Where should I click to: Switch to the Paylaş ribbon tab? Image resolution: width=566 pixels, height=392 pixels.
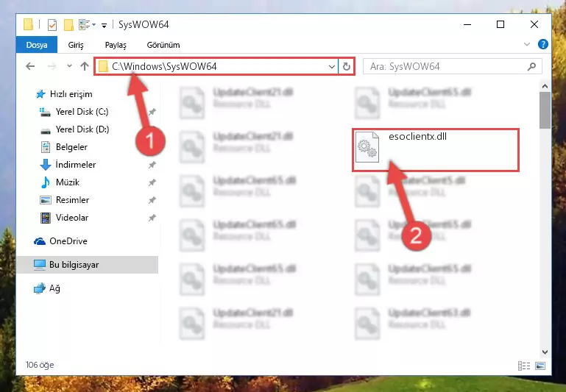click(116, 45)
